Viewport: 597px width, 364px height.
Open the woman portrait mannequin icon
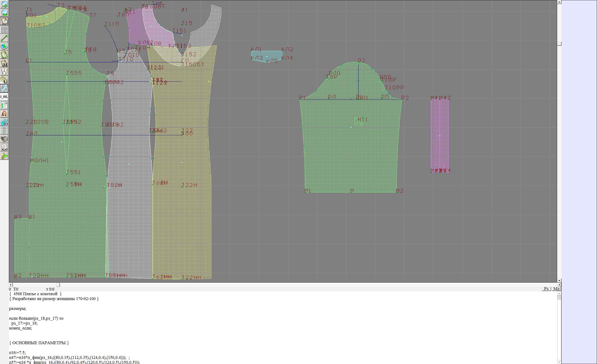tap(4, 114)
